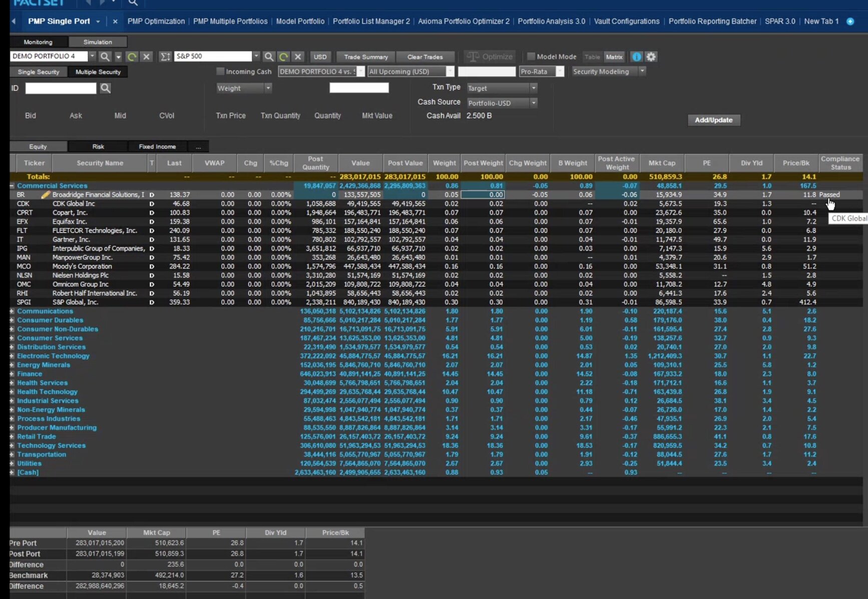Image resolution: width=868 pixels, height=599 pixels.
Task: Open the Risk view tab
Action: (x=98, y=147)
